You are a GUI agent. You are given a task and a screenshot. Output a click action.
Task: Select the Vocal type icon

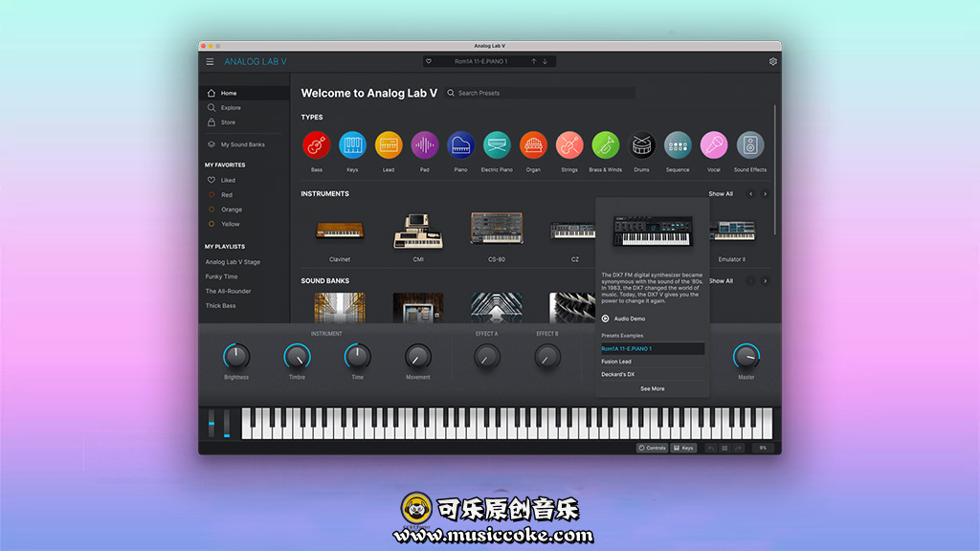click(x=714, y=145)
